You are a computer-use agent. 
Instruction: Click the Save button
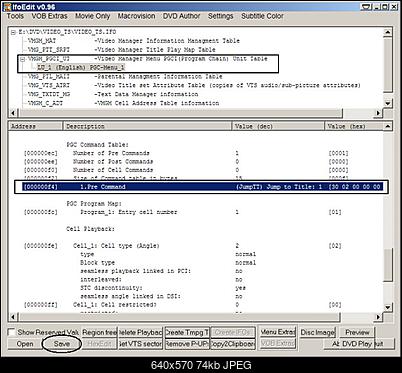click(62, 344)
